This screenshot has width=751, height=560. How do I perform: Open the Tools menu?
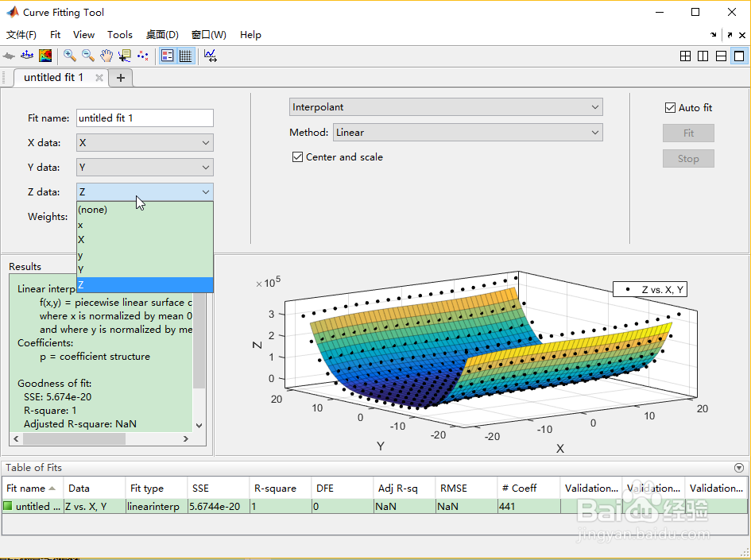click(x=120, y=34)
